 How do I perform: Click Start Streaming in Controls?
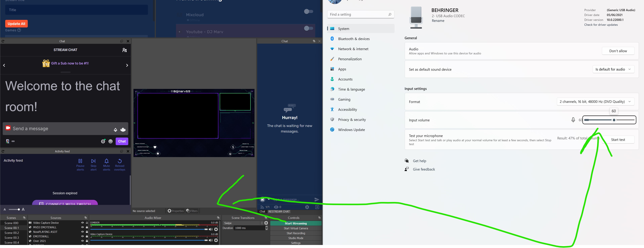[x=296, y=223]
